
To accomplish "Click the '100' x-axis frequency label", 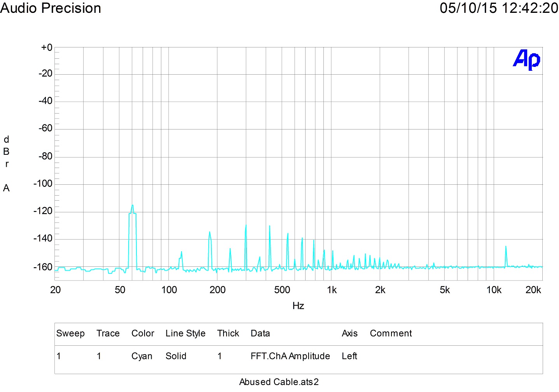I will click(x=169, y=290).
